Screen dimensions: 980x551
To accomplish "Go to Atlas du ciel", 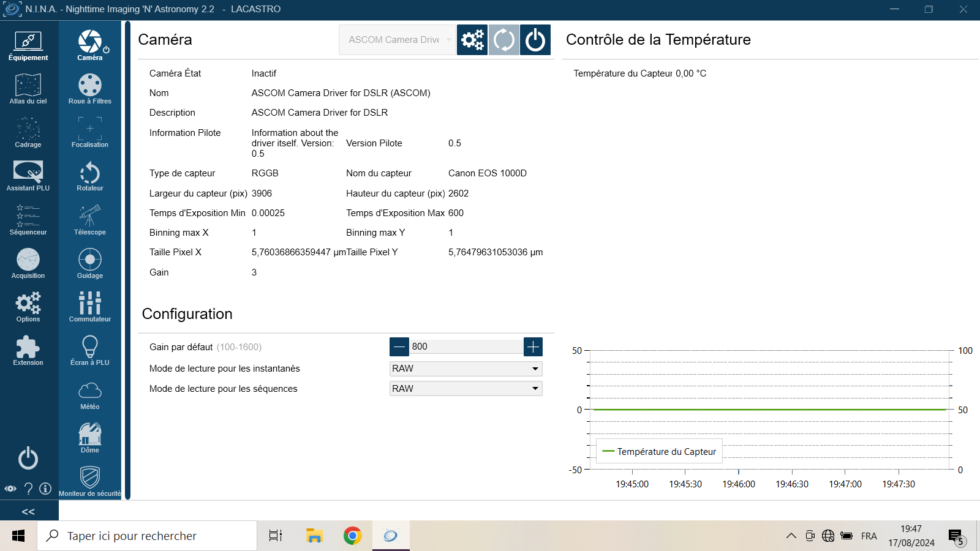I will 28,89.
